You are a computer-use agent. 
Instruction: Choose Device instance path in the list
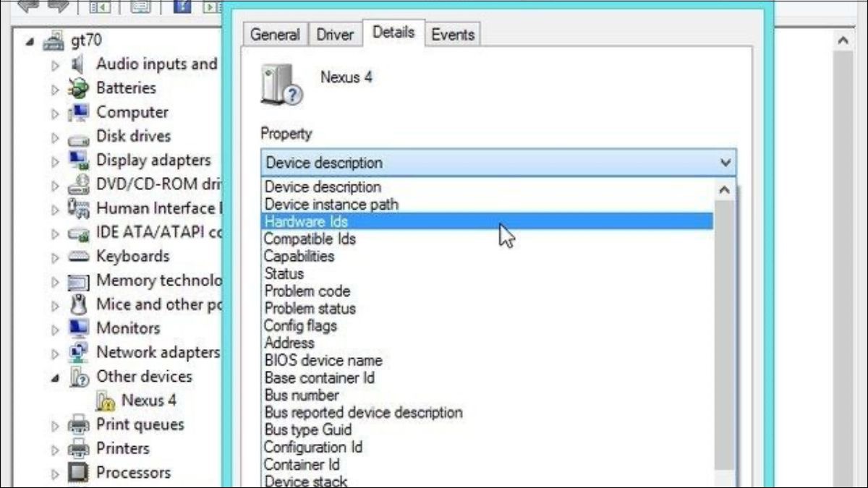(x=487, y=204)
